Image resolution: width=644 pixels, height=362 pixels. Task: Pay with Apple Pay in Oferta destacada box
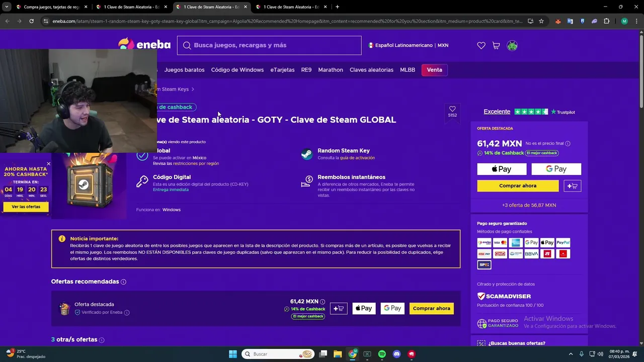click(x=502, y=169)
